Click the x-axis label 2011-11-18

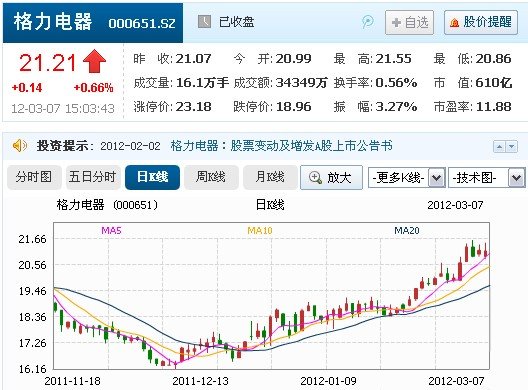coord(72,381)
